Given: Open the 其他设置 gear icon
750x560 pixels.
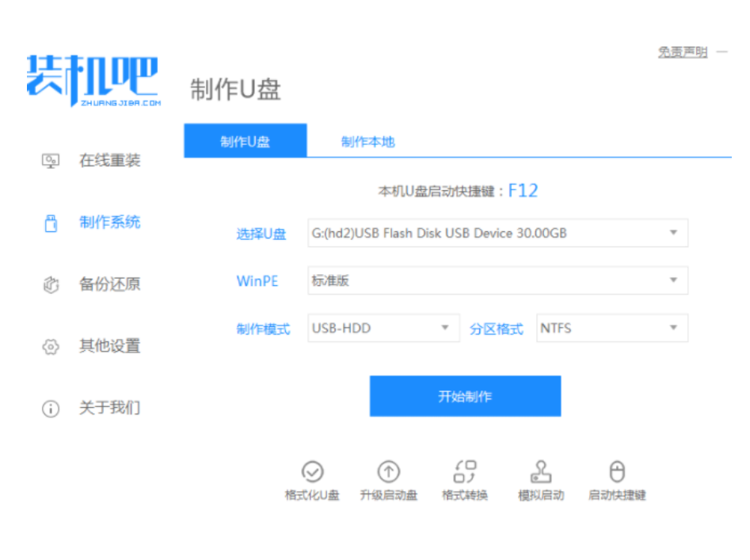Looking at the screenshot, I should [x=50, y=346].
